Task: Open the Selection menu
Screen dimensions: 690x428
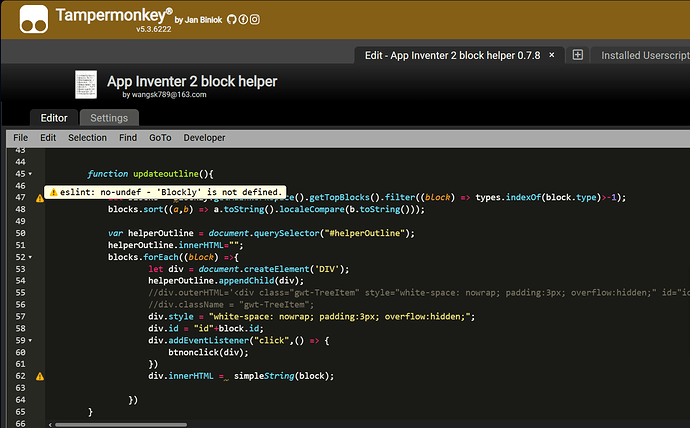Action: tap(87, 138)
